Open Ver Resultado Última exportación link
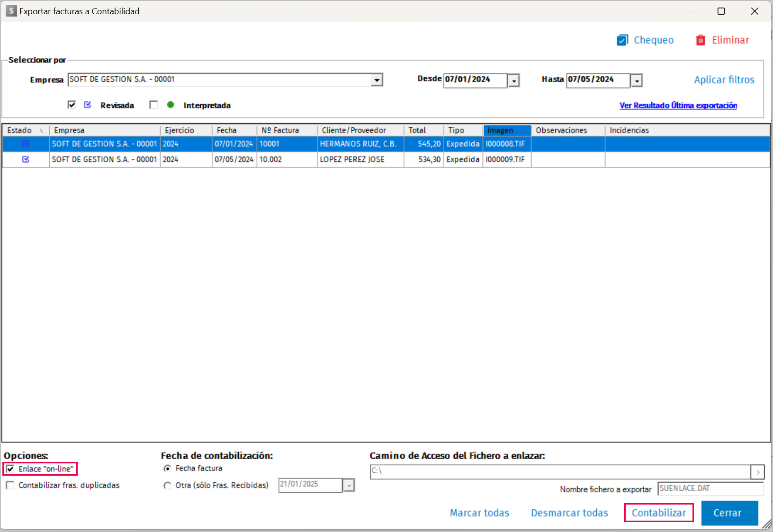 coord(678,105)
